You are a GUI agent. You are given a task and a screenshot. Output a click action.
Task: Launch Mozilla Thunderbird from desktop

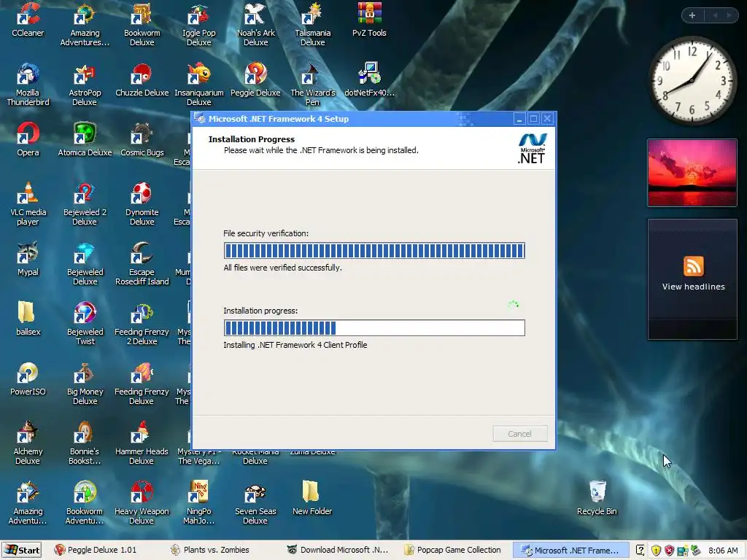click(x=28, y=74)
